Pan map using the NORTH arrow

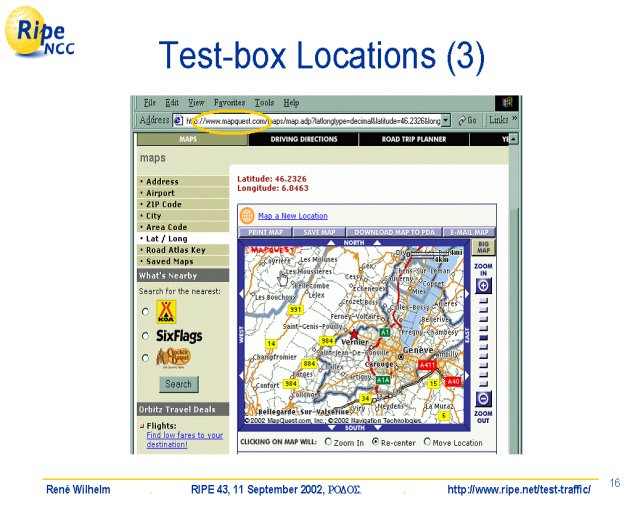353,243
